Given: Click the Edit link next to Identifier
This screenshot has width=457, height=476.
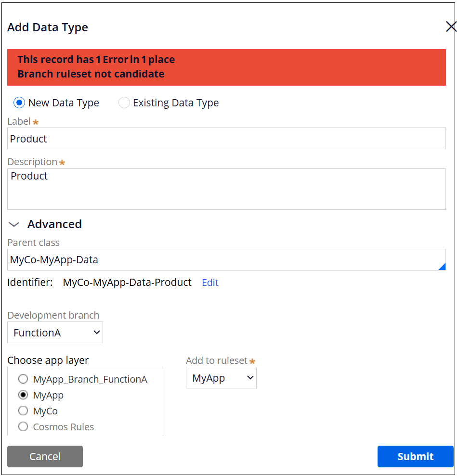Looking at the screenshot, I should pos(210,283).
